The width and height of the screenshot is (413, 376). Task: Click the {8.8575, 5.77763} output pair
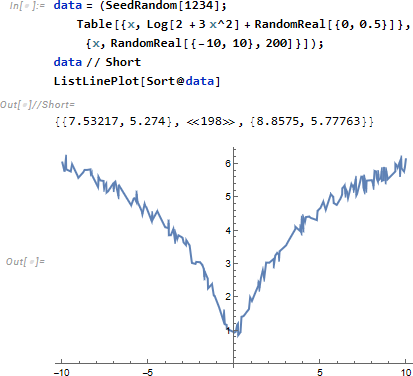tap(309, 121)
